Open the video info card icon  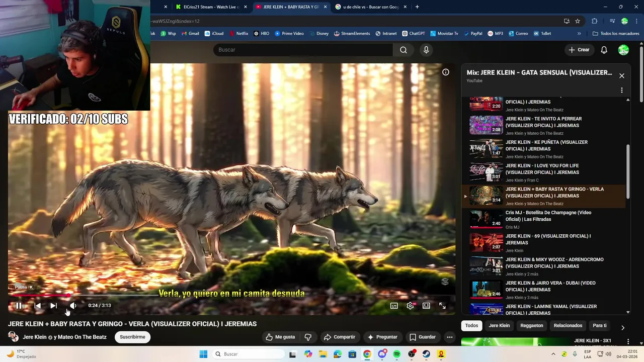445,72
